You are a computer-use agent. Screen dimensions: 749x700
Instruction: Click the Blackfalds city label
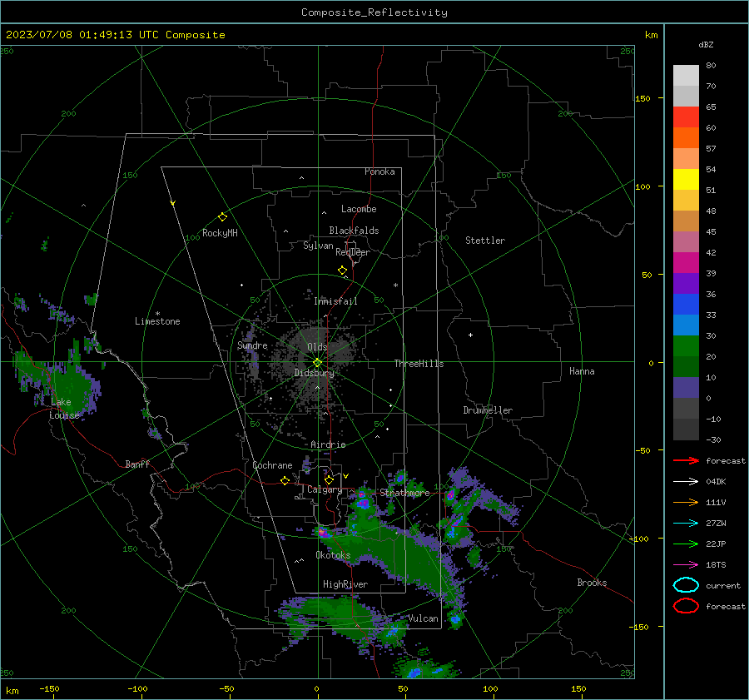(x=354, y=231)
